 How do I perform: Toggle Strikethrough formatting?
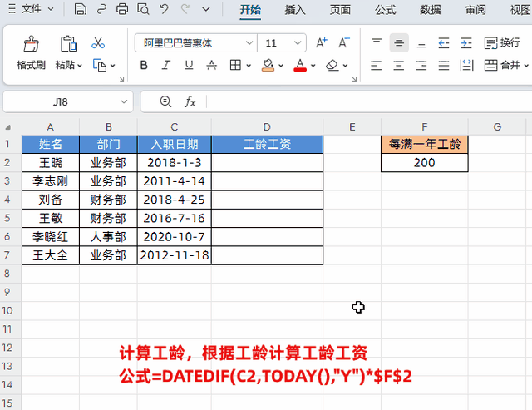212,65
